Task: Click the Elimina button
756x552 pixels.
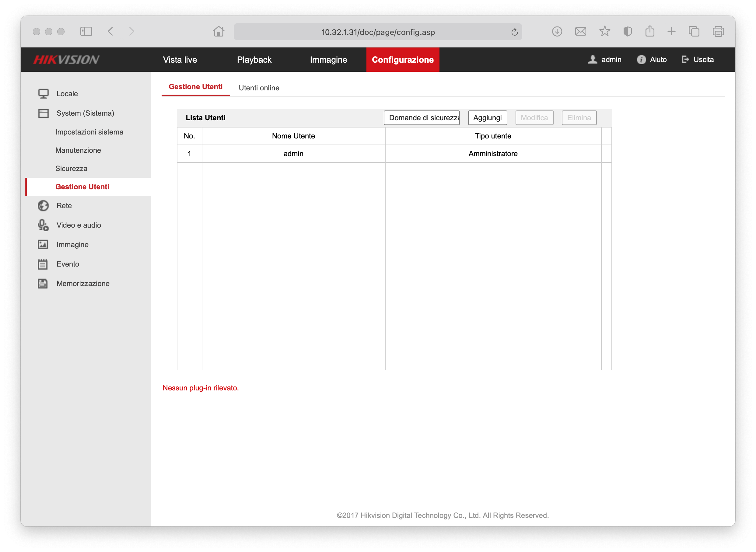Action: pos(579,118)
